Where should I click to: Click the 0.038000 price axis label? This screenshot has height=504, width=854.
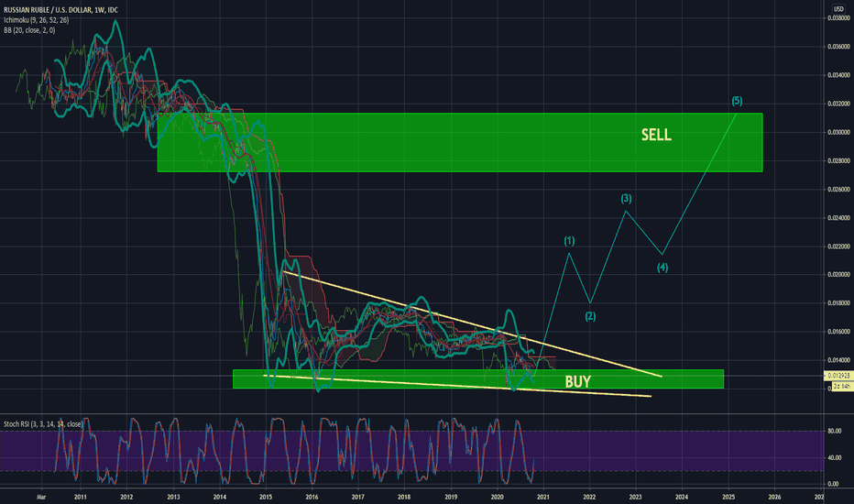click(x=838, y=18)
